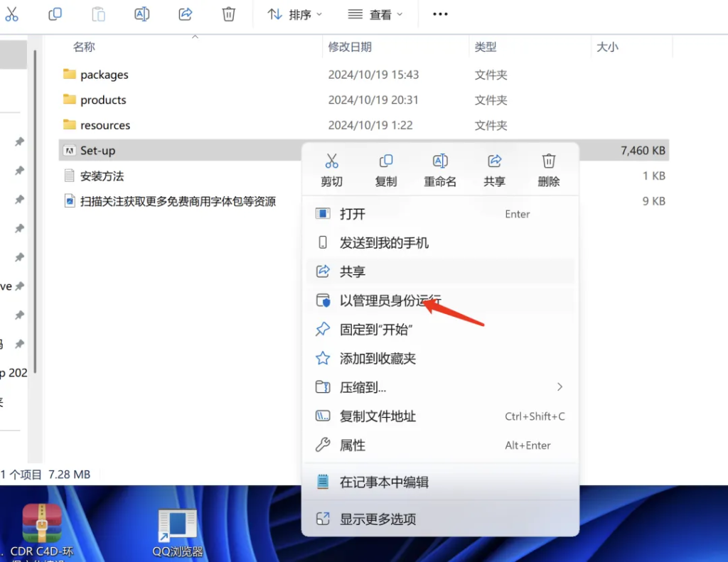728x562 pixels.
Task: Click the packages folder icon
Action: tap(70, 75)
